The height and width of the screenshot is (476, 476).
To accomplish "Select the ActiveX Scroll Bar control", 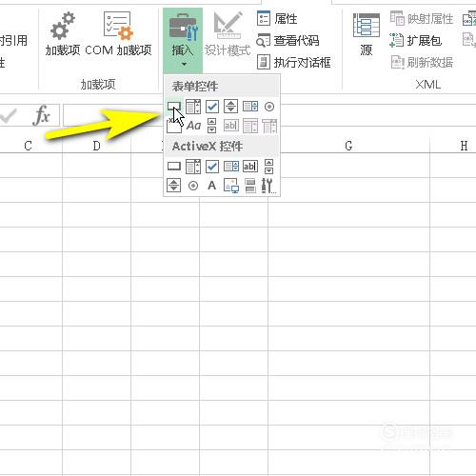I will [268, 167].
